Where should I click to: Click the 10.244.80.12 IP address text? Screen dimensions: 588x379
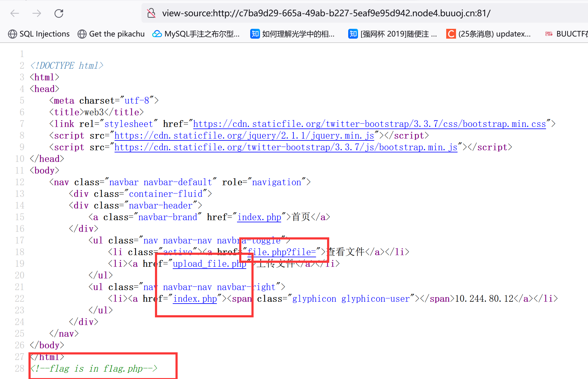484,299
